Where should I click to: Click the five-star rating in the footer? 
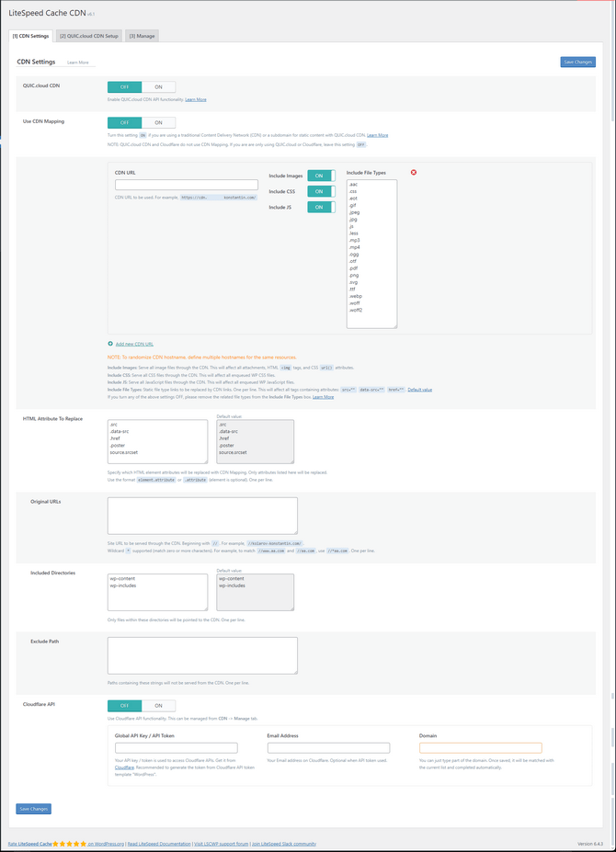pyautogui.click(x=69, y=843)
